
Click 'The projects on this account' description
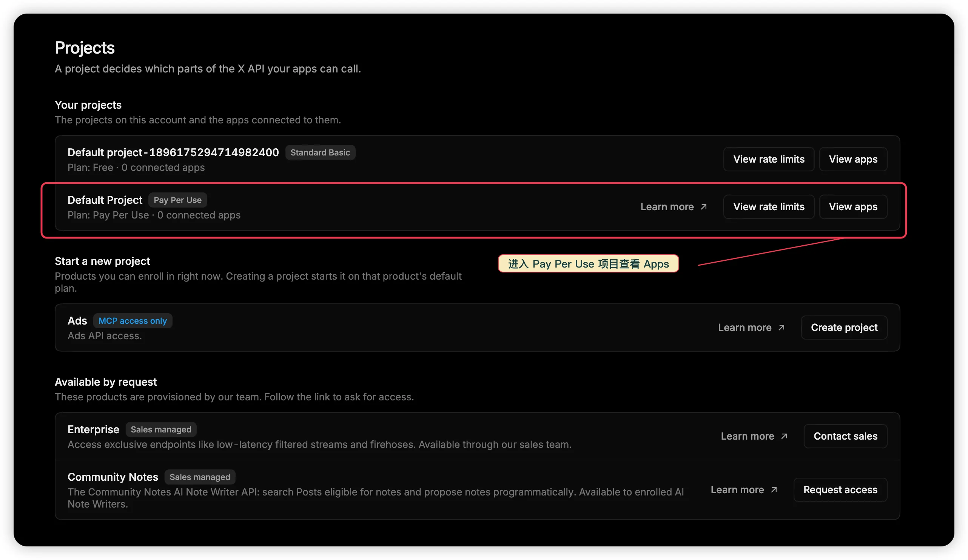(198, 120)
